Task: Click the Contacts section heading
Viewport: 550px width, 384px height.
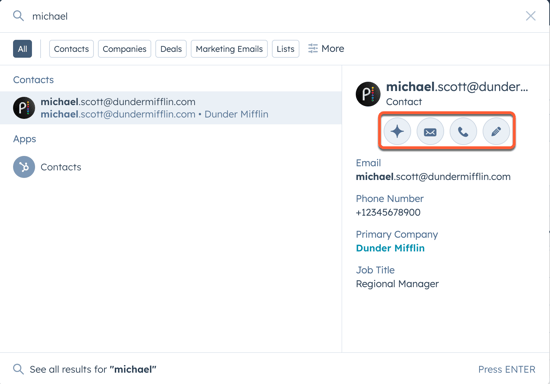Action: coord(33,80)
